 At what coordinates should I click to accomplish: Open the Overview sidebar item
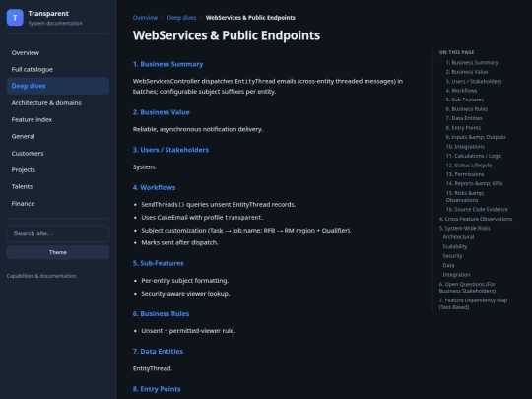coord(58,53)
